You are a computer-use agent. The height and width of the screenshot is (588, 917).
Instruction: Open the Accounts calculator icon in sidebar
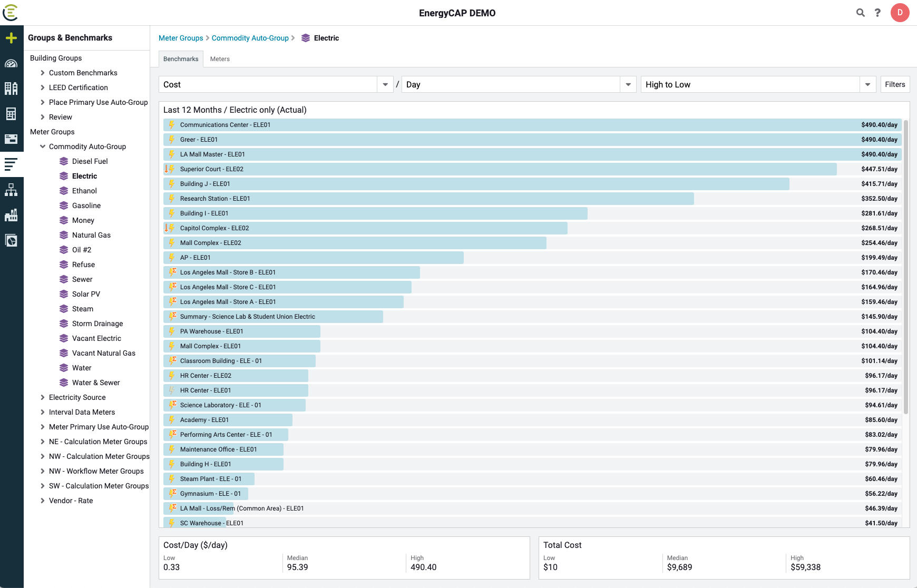click(x=12, y=114)
